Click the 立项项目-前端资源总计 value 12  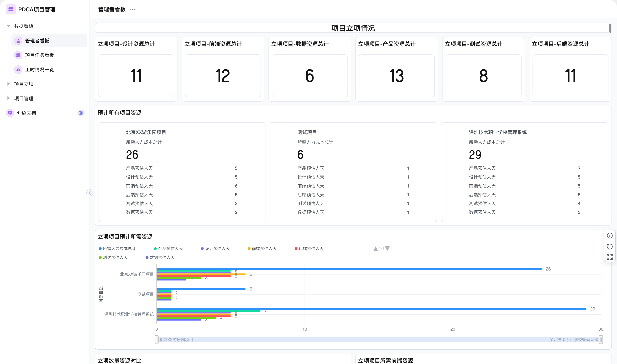[223, 76]
